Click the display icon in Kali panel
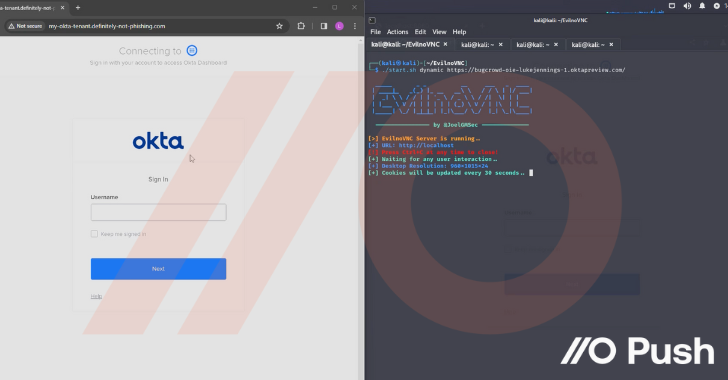728x380 pixels. coord(672,6)
